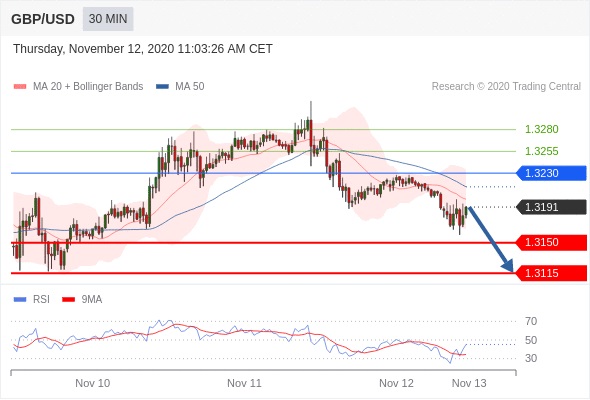Click the 30 MIN timeframe badge
This screenshot has height=400, width=590.
coord(108,19)
